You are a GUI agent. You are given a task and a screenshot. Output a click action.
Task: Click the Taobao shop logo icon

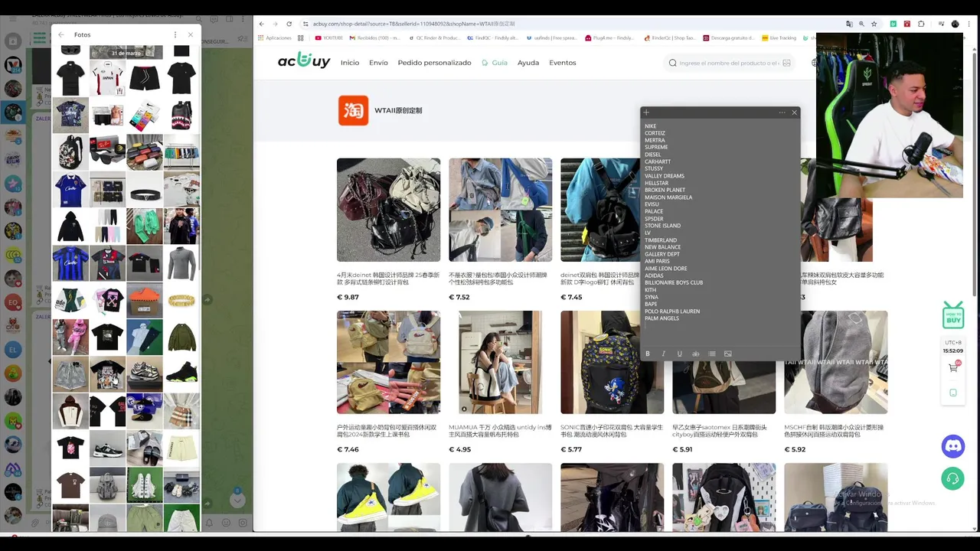[354, 110]
